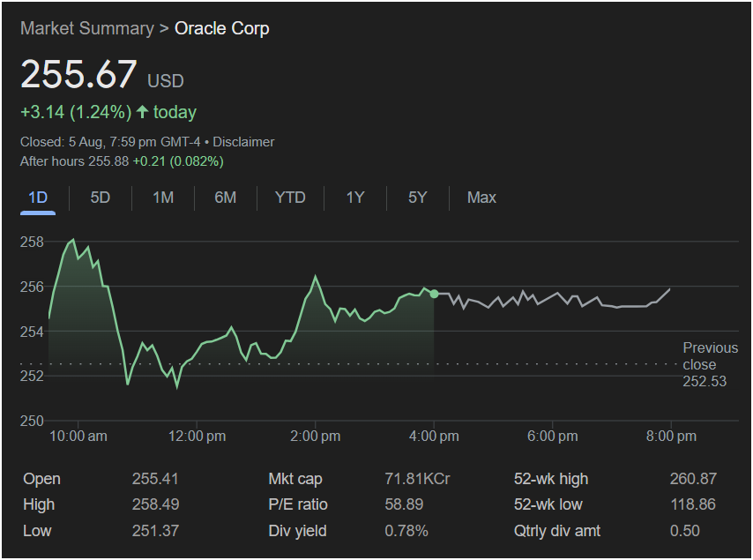Click the 52-wk high label
Image resolution: width=753 pixels, height=560 pixels.
[551, 479]
